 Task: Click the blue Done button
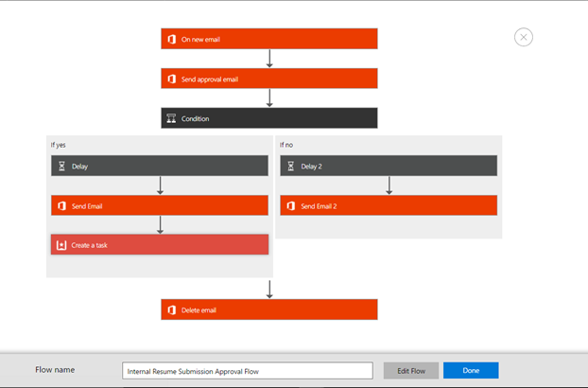pyautogui.click(x=470, y=370)
